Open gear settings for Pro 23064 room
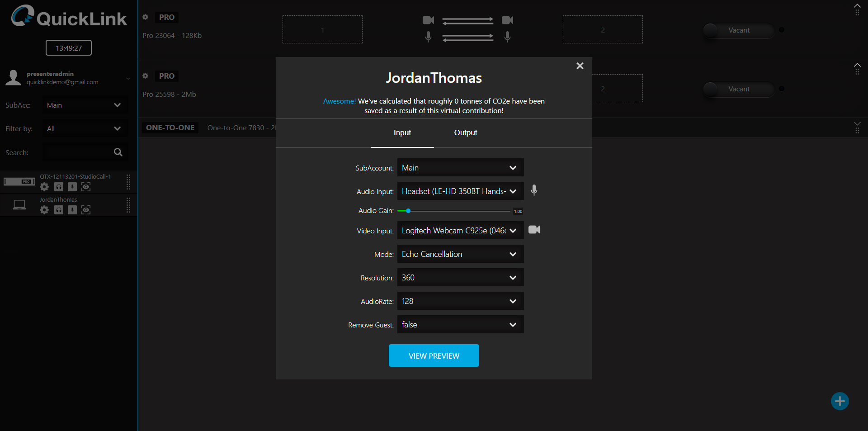This screenshot has width=868, height=431. pos(146,17)
